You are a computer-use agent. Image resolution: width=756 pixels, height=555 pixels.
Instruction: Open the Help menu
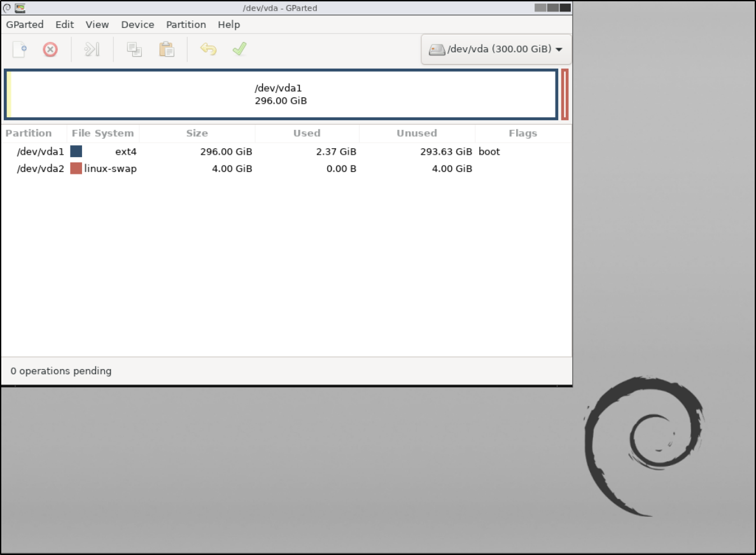[x=228, y=25]
